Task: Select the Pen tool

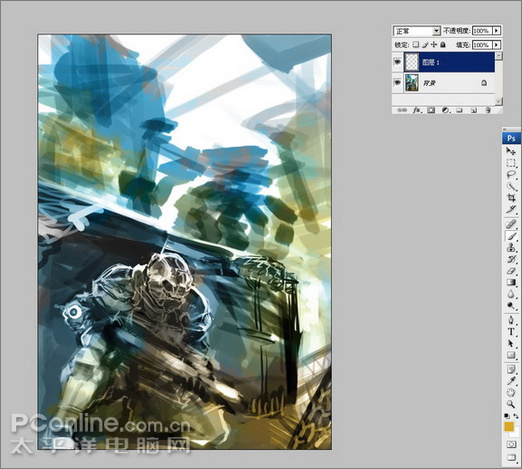Action: point(511,320)
